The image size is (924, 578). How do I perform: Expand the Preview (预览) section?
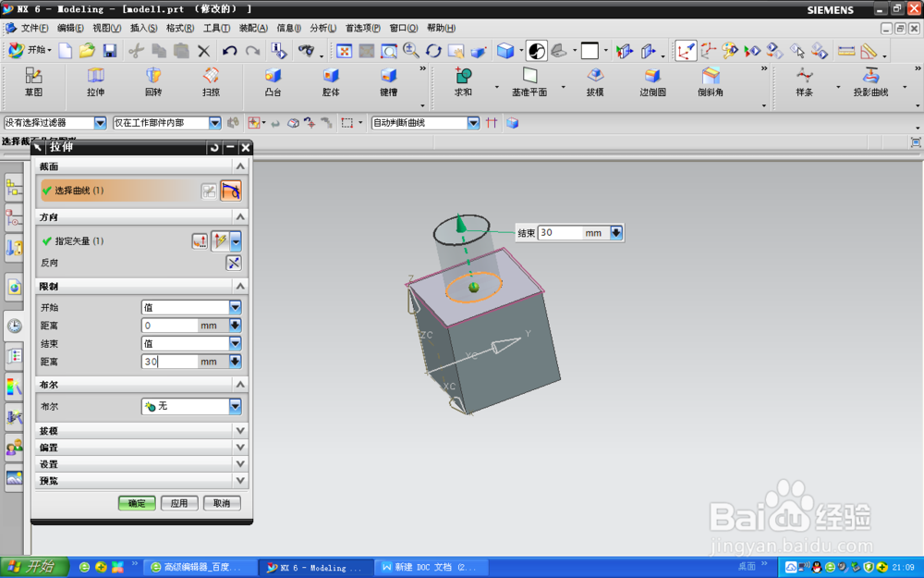240,481
